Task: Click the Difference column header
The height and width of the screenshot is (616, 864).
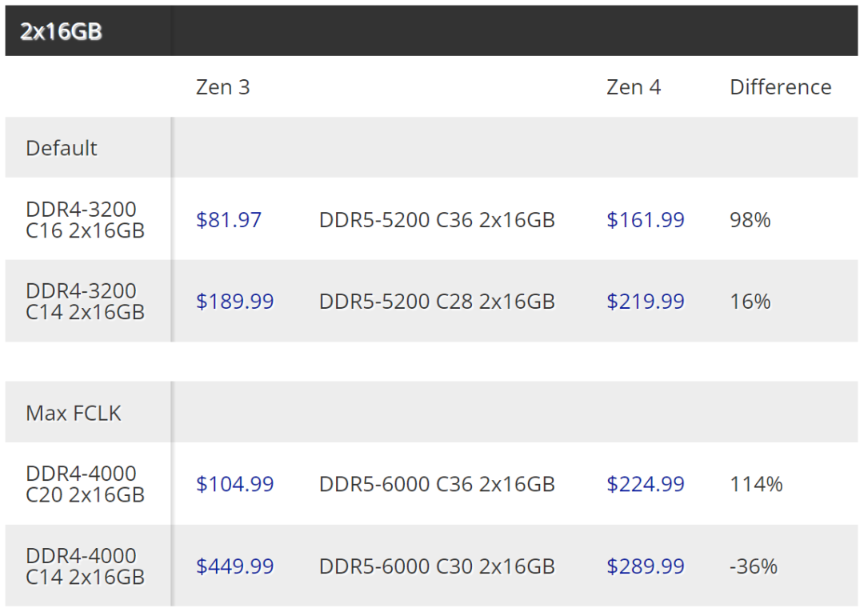Action: 780,87
